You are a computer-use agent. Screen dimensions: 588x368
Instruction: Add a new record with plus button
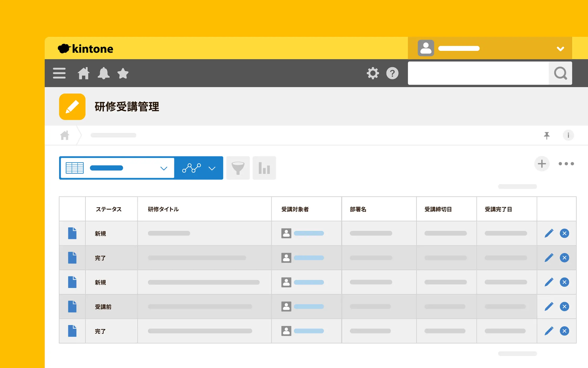542,164
